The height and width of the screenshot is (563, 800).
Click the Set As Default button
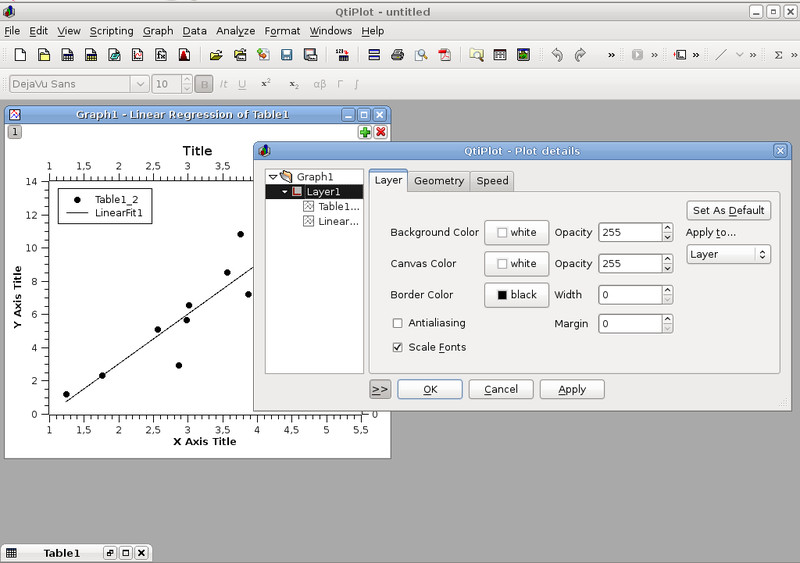point(729,210)
